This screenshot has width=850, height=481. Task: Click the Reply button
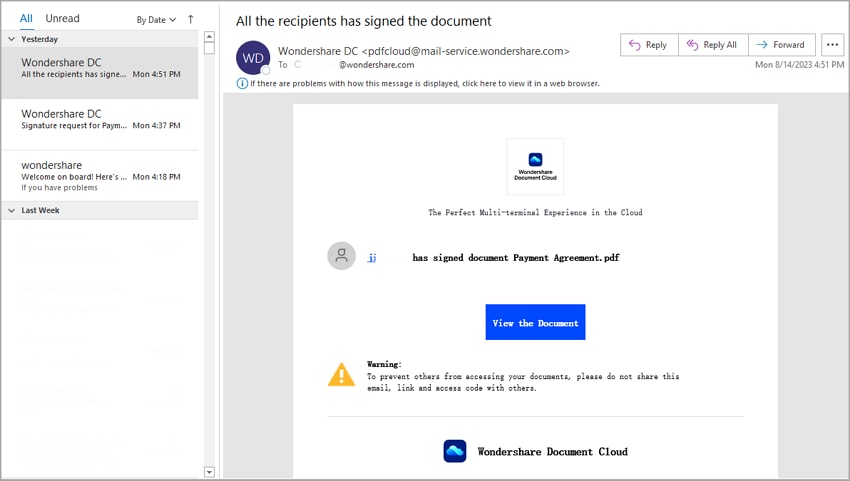(x=649, y=45)
